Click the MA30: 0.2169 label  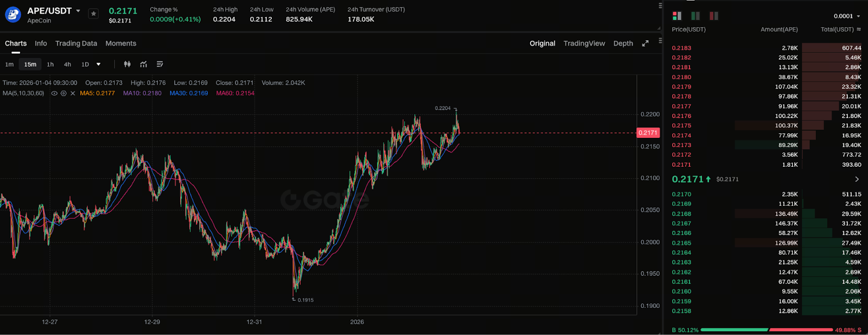pyautogui.click(x=189, y=93)
